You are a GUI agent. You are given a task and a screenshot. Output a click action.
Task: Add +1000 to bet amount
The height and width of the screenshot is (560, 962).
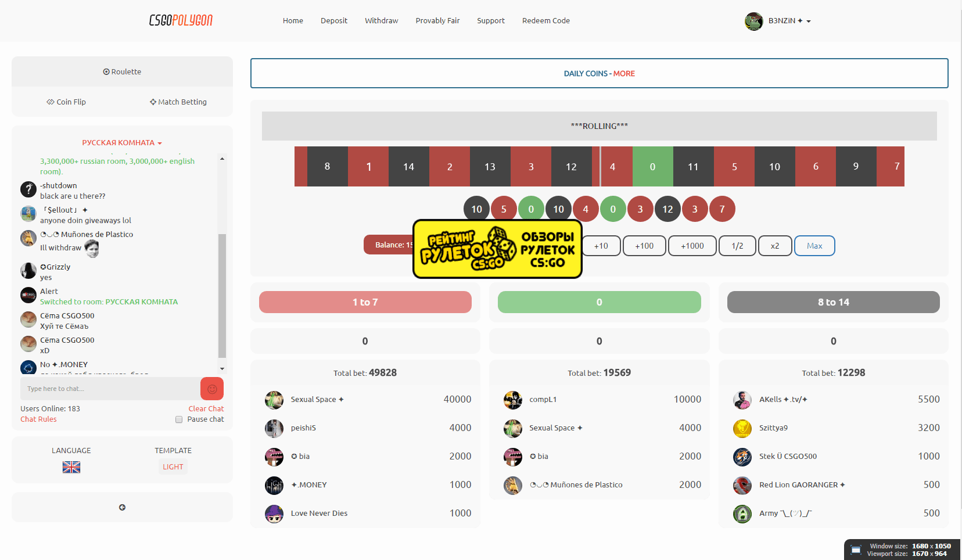(692, 246)
